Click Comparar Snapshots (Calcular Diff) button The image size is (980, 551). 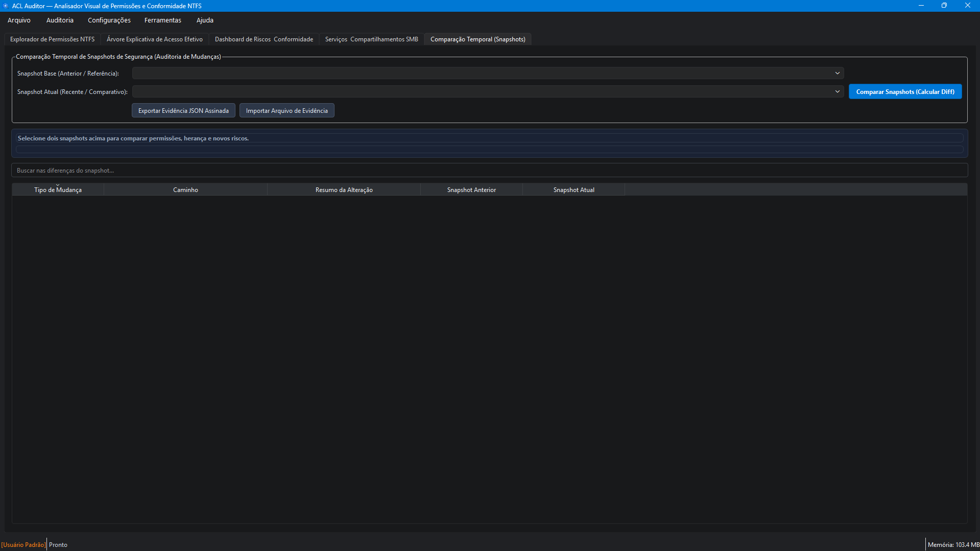pyautogui.click(x=905, y=92)
